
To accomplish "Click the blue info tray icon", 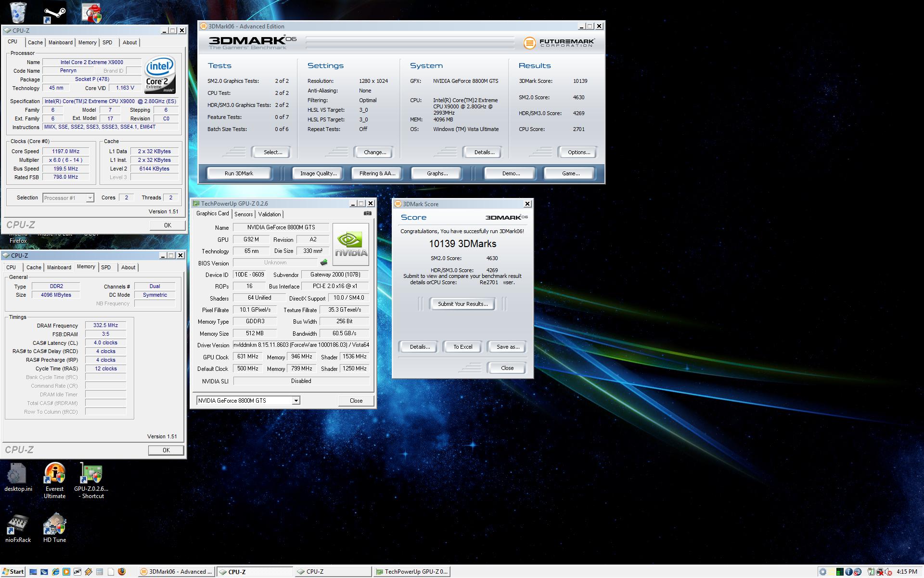I will 849,572.
